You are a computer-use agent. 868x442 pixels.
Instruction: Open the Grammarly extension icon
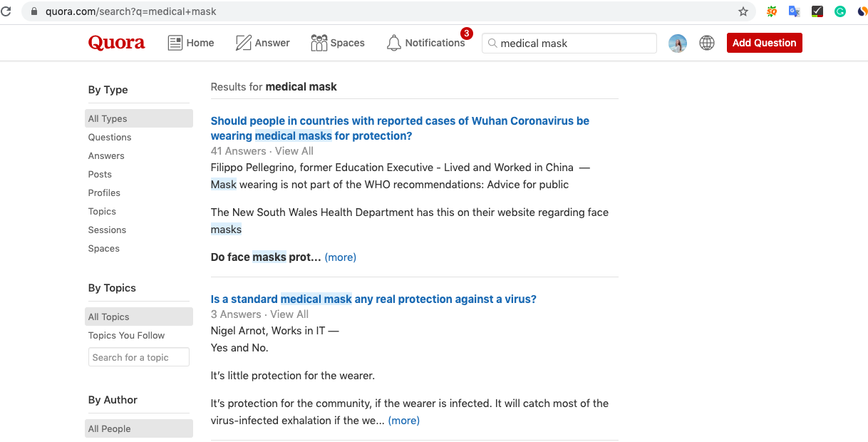840,11
